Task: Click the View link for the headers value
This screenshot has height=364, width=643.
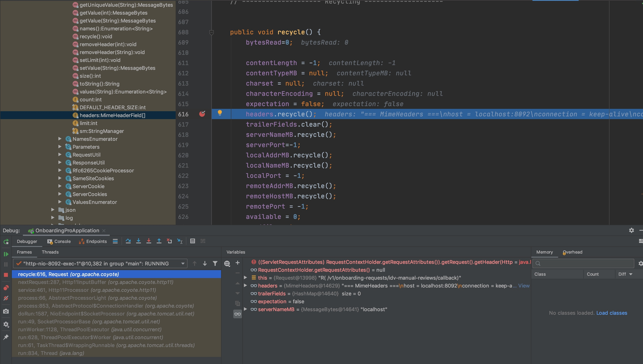Action: [524, 286]
